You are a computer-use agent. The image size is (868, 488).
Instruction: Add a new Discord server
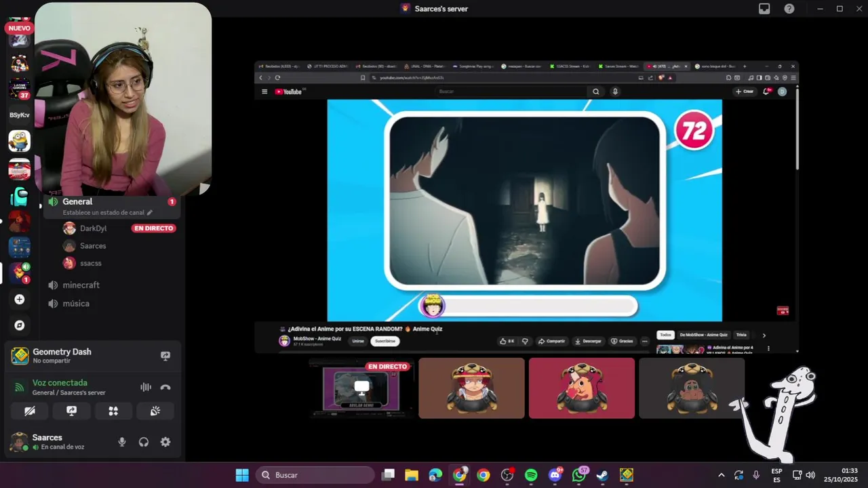point(19,299)
